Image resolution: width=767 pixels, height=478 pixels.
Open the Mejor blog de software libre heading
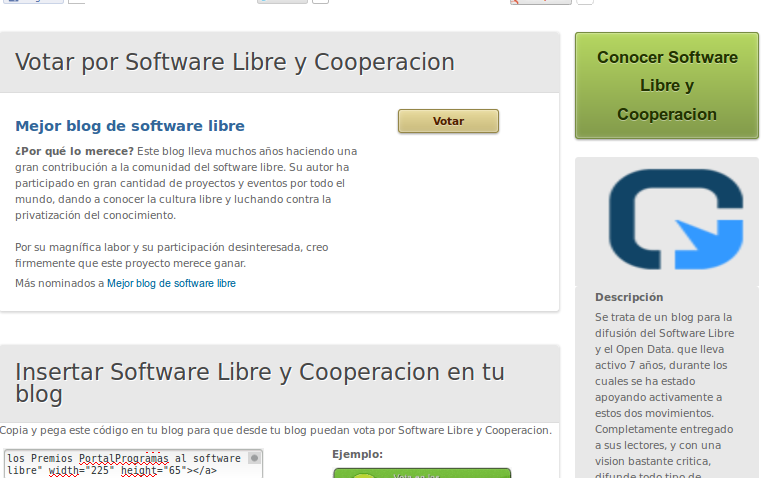130,126
